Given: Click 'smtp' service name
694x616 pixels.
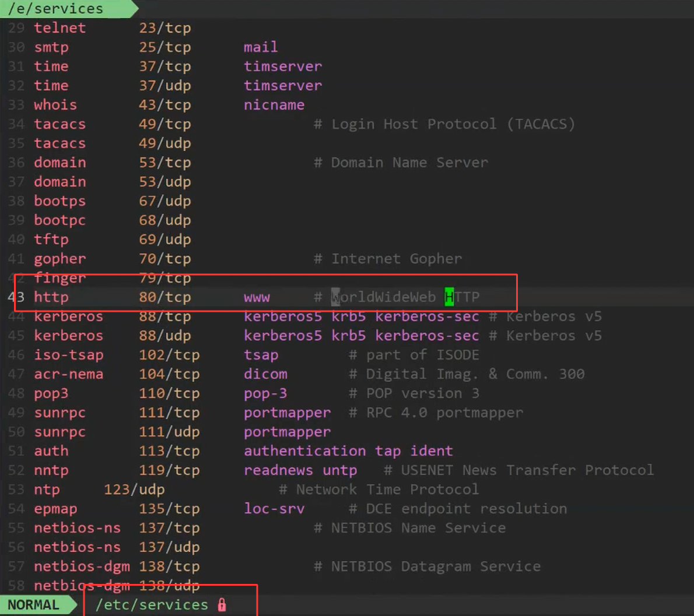Looking at the screenshot, I should coord(51,47).
